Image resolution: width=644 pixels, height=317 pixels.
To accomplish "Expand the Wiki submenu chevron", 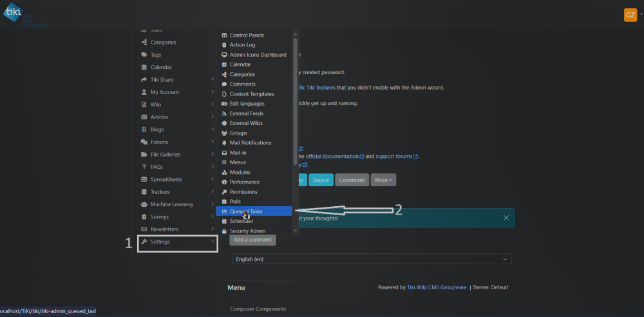I will pos(213,104).
